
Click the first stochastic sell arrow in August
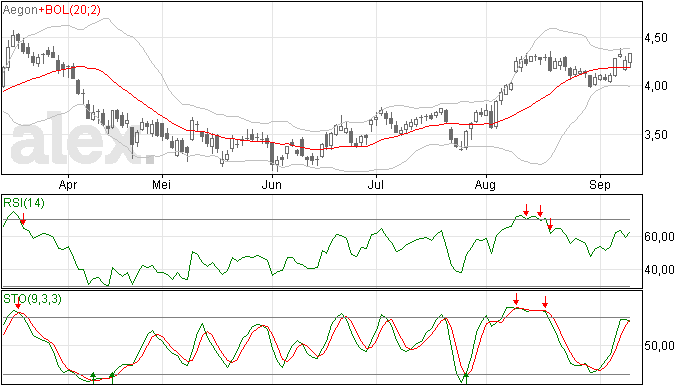[x=516, y=299]
